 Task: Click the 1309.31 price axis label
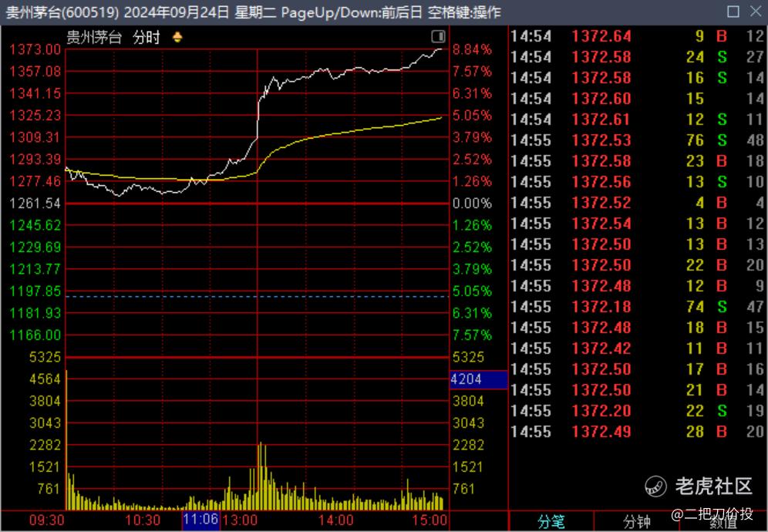(35, 137)
